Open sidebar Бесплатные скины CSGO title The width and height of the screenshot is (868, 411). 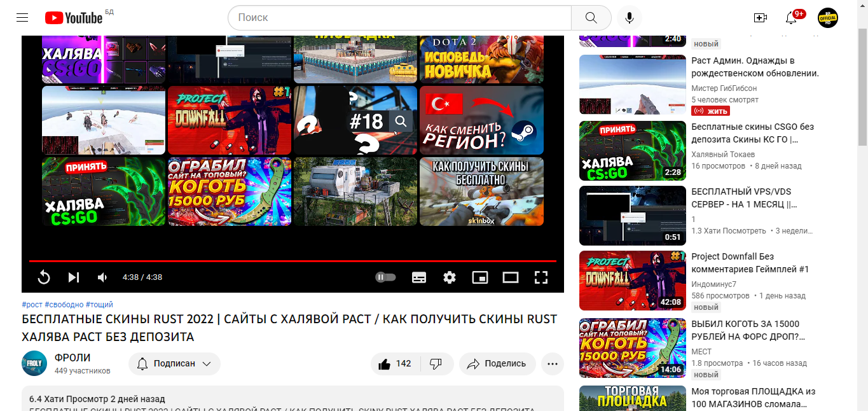coord(752,133)
